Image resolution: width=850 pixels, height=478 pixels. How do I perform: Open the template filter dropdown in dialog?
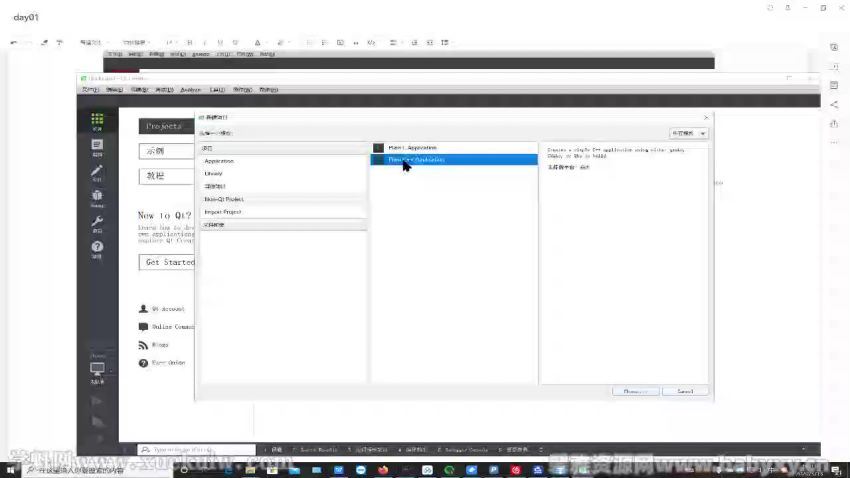tap(688, 133)
